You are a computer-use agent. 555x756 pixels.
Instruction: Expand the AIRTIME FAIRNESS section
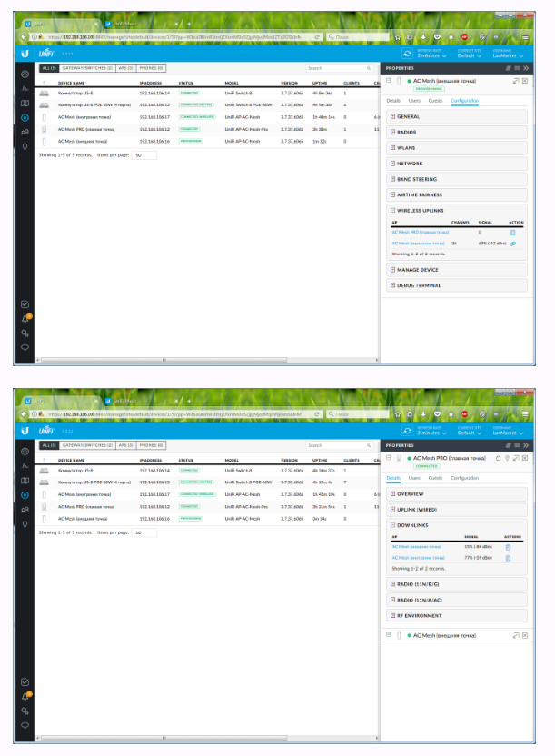pyautogui.click(x=457, y=194)
